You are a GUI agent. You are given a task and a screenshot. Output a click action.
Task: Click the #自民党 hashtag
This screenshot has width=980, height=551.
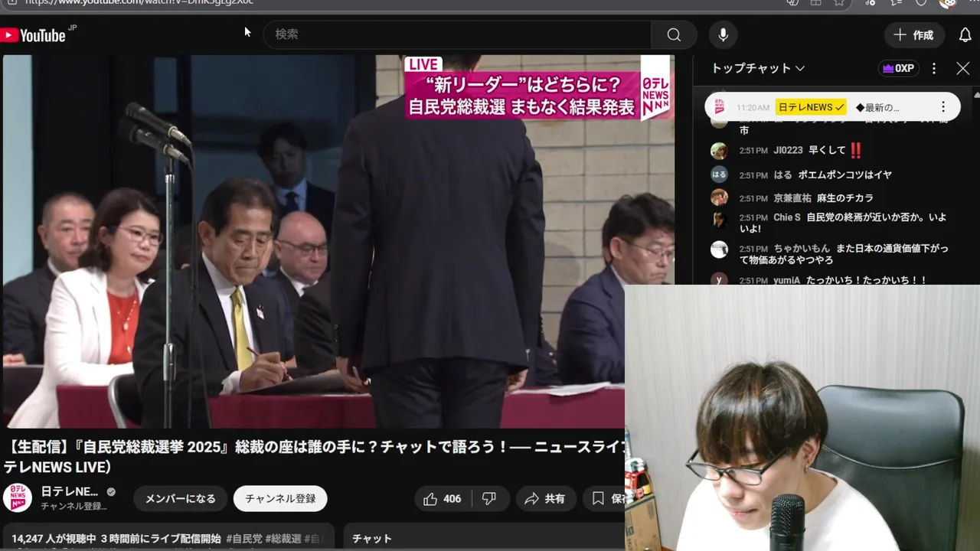click(244, 539)
